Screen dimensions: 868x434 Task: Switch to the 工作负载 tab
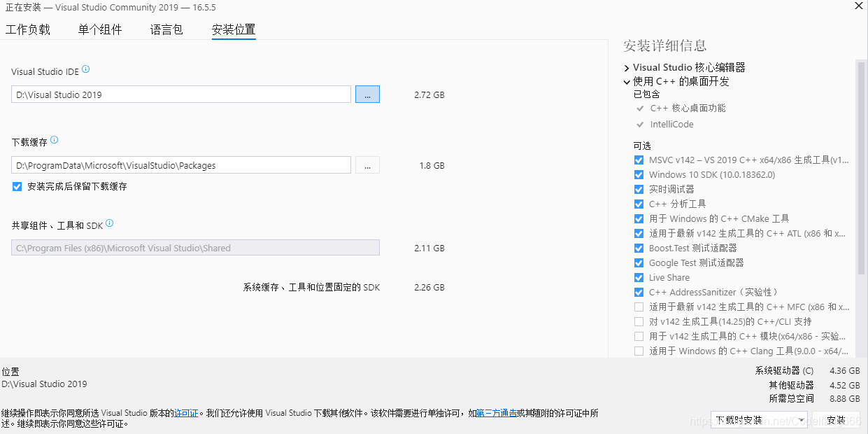click(28, 30)
